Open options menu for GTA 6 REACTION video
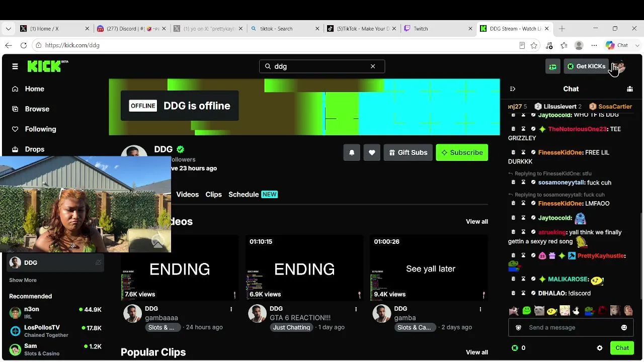The width and height of the screenshot is (644, 362). 356,309
